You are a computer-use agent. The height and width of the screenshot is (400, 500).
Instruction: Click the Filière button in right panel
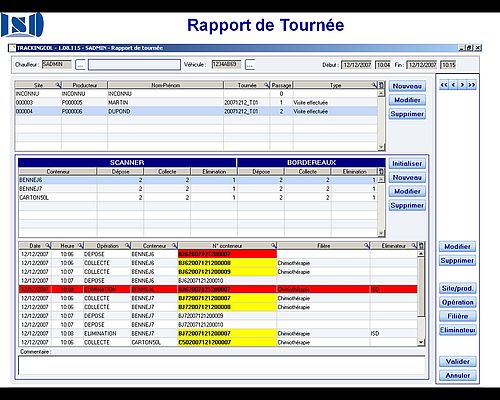(x=457, y=316)
